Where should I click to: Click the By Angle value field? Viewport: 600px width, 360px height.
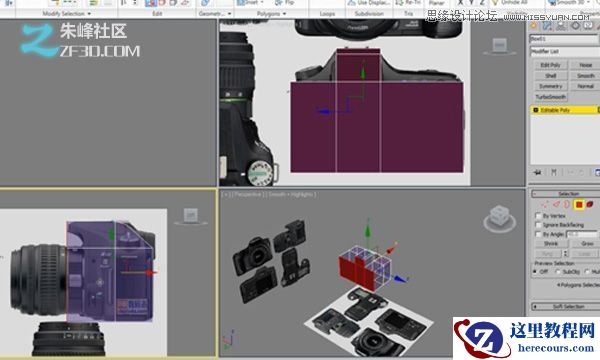click(582, 234)
